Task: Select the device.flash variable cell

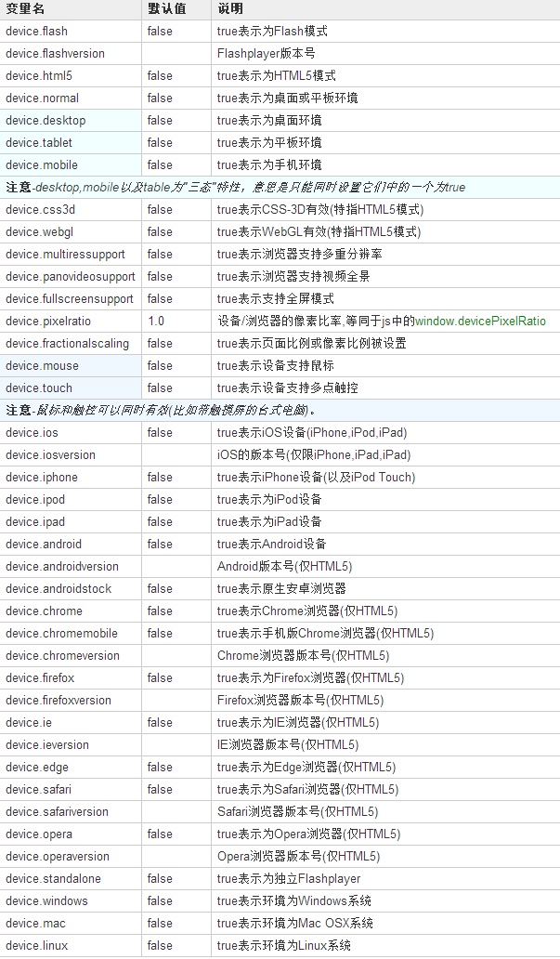Action: [71, 32]
